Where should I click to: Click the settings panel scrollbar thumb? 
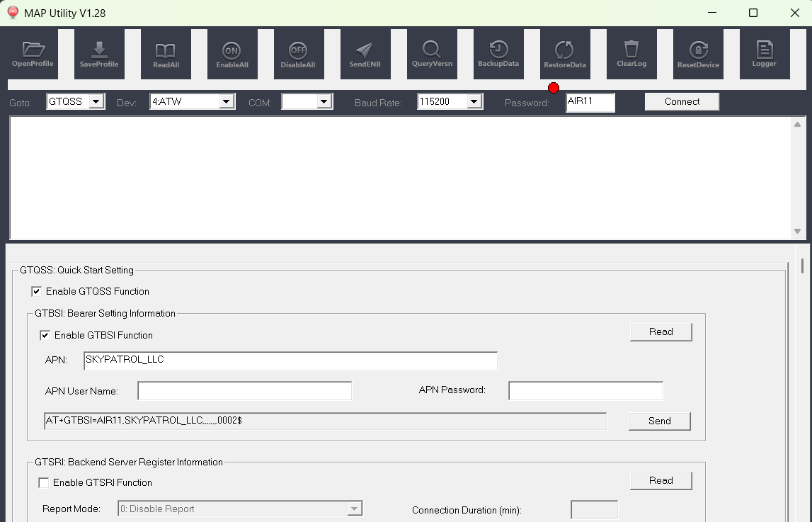pyautogui.click(x=802, y=266)
